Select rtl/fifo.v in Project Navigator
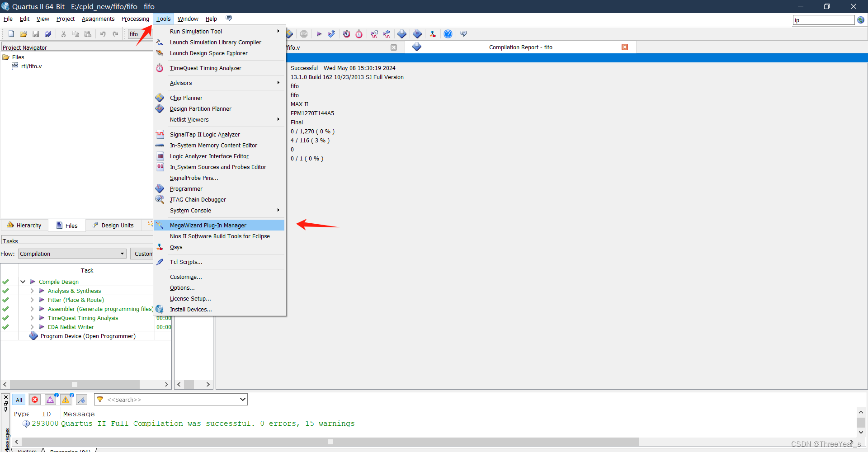The height and width of the screenshot is (452, 868). 31,66
